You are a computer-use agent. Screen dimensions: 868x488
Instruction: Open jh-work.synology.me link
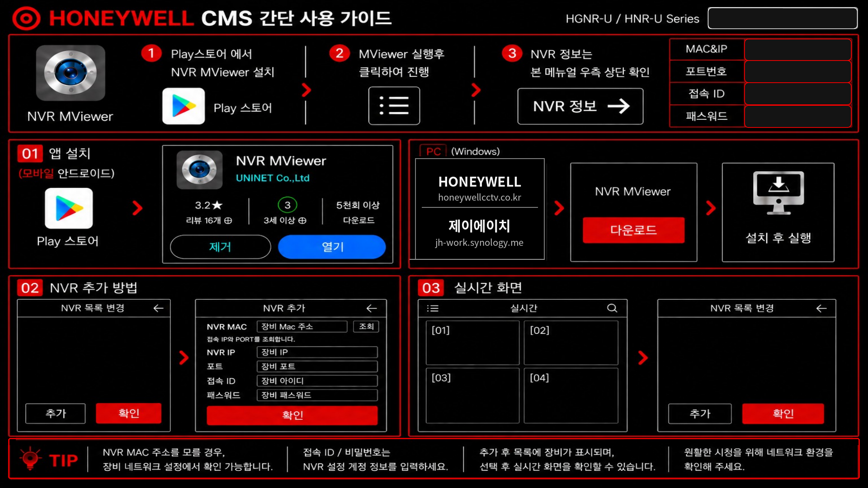[479, 243]
